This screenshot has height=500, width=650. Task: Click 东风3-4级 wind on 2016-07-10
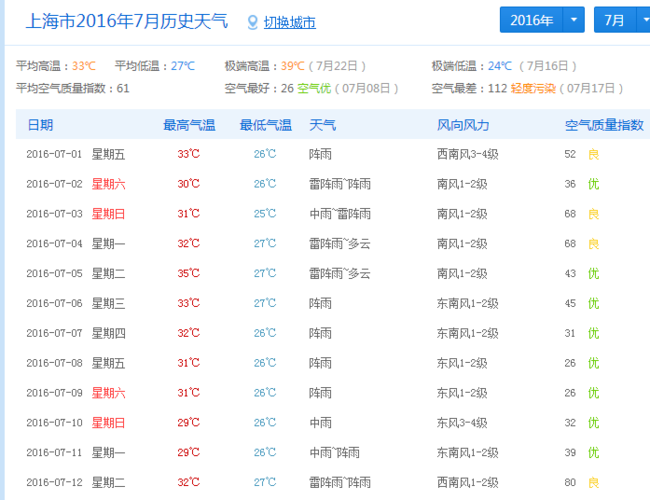pyautogui.click(x=462, y=423)
